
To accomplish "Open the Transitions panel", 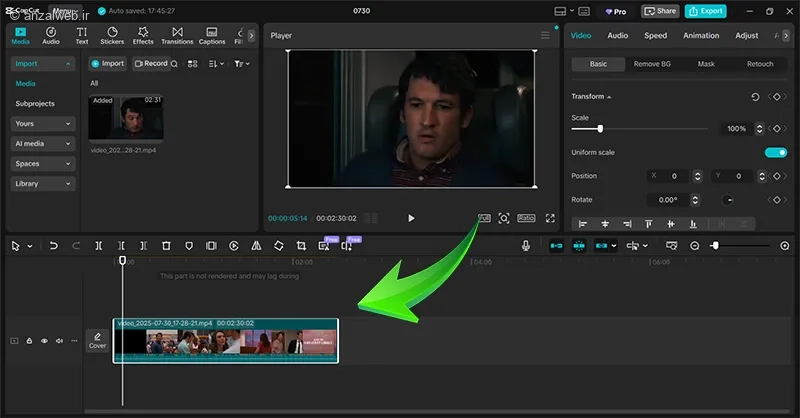I will click(177, 35).
